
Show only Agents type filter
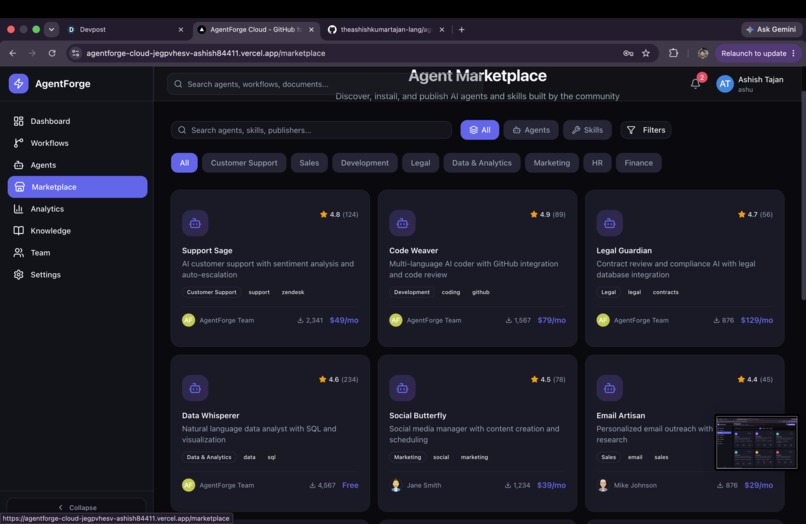click(x=531, y=130)
